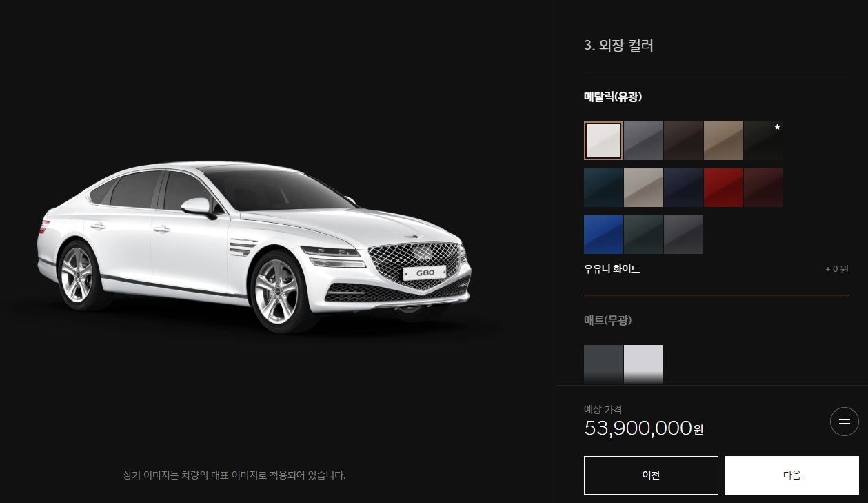Choose the gray metallic swatch next to white
The width and height of the screenshot is (868, 503).
coord(643,141)
